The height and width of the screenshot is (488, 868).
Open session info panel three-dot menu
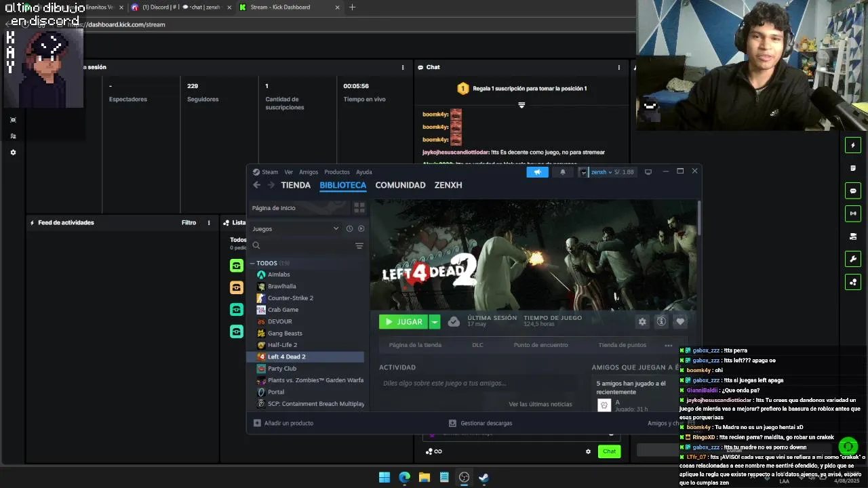(403, 67)
